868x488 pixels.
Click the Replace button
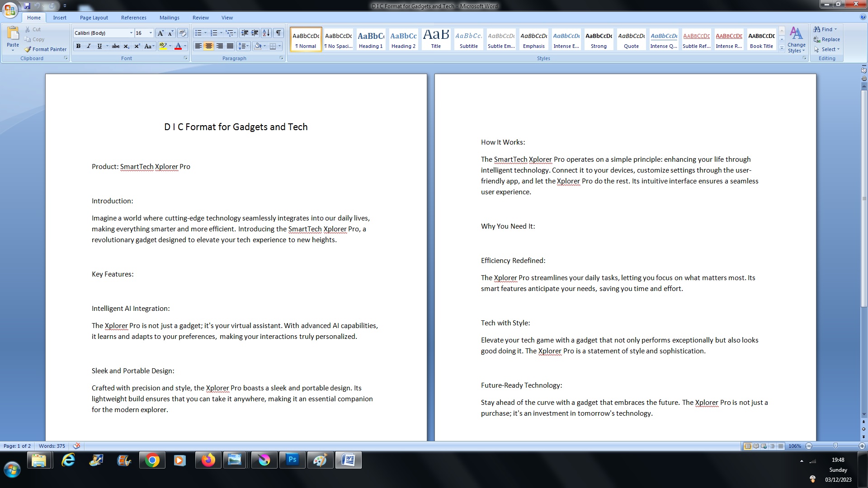point(827,39)
